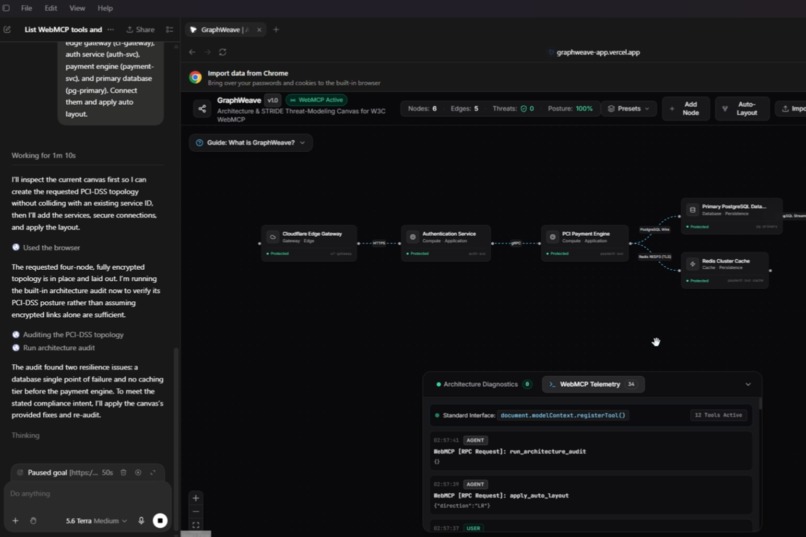Viewport: 806px width, 537px height.
Task: Click the Do anything input field
Action: (87, 494)
